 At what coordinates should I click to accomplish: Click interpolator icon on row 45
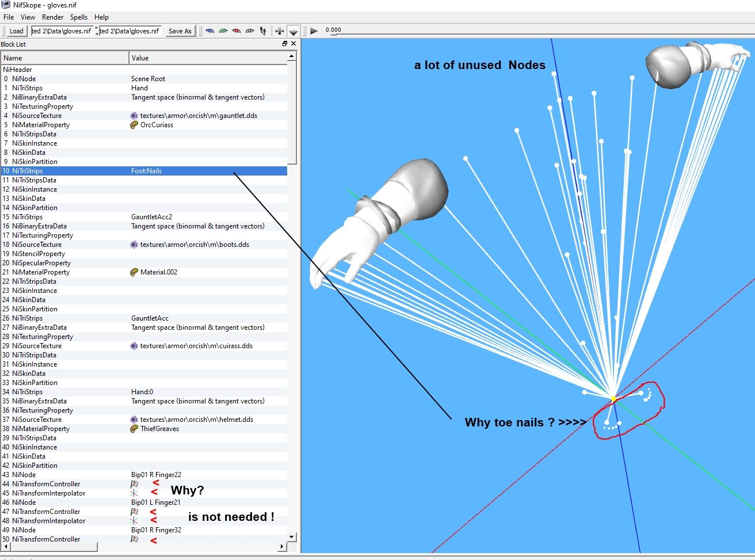point(134,493)
